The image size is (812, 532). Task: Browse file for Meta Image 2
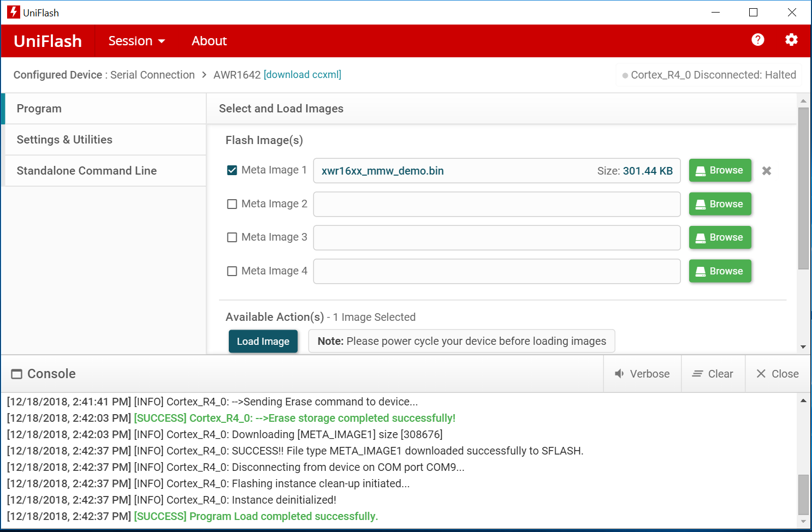tap(720, 204)
